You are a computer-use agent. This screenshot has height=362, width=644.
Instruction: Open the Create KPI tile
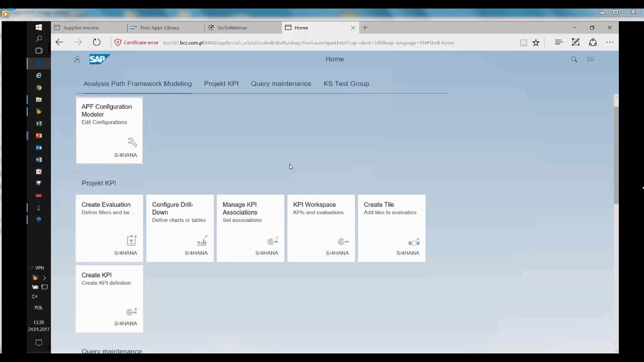[109, 299]
